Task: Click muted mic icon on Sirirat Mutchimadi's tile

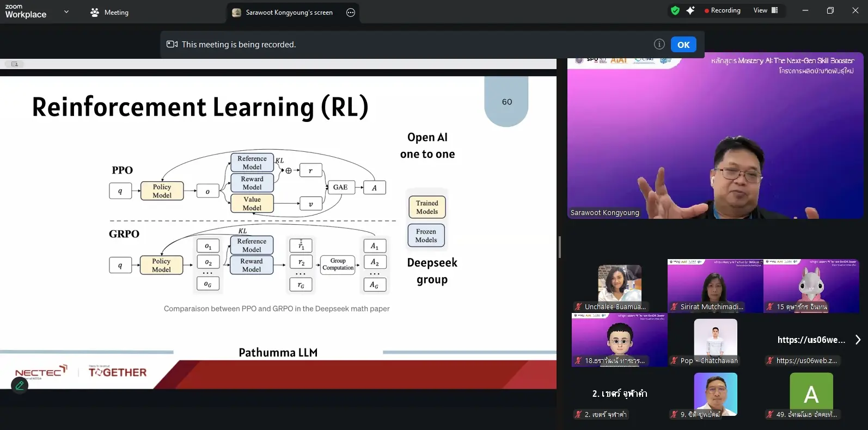Action: click(674, 307)
